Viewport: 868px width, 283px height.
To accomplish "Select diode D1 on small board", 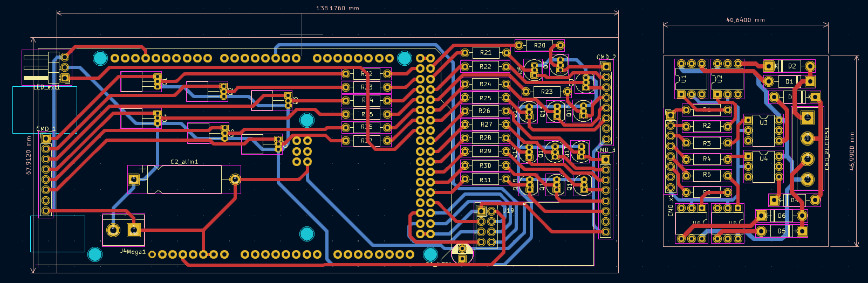I will pyautogui.click(x=789, y=81).
